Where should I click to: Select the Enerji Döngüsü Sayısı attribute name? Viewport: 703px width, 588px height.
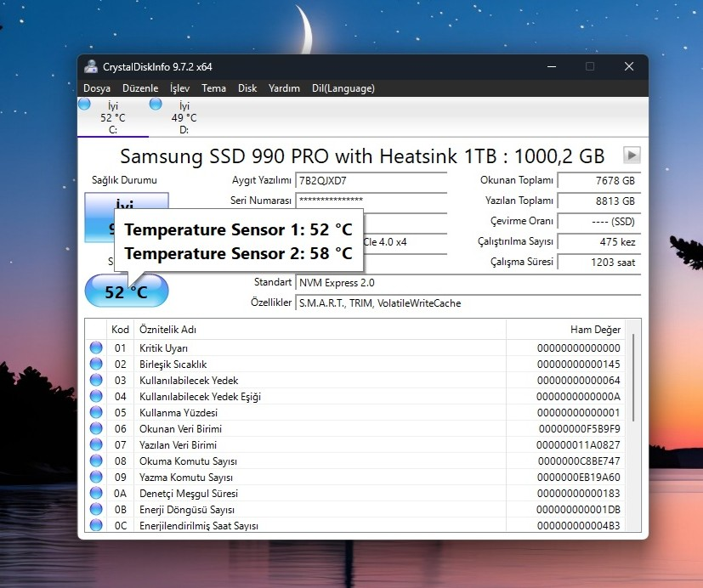tap(187, 510)
